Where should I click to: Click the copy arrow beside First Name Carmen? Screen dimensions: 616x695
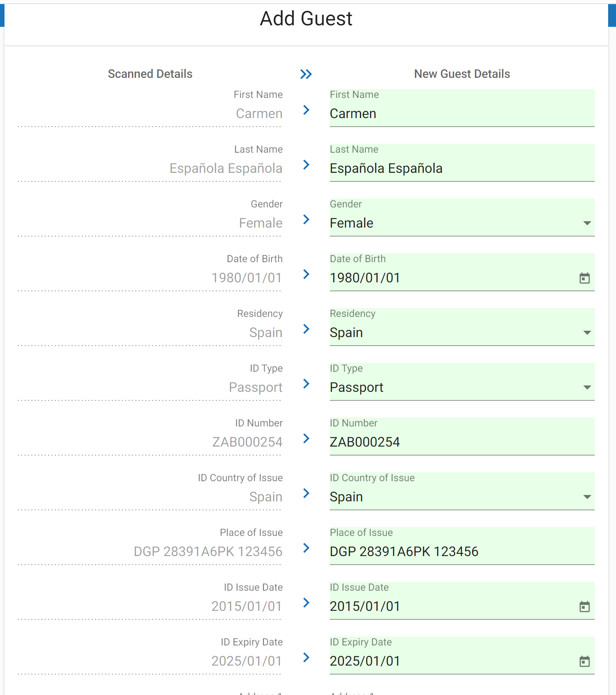pyautogui.click(x=306, y=110)
